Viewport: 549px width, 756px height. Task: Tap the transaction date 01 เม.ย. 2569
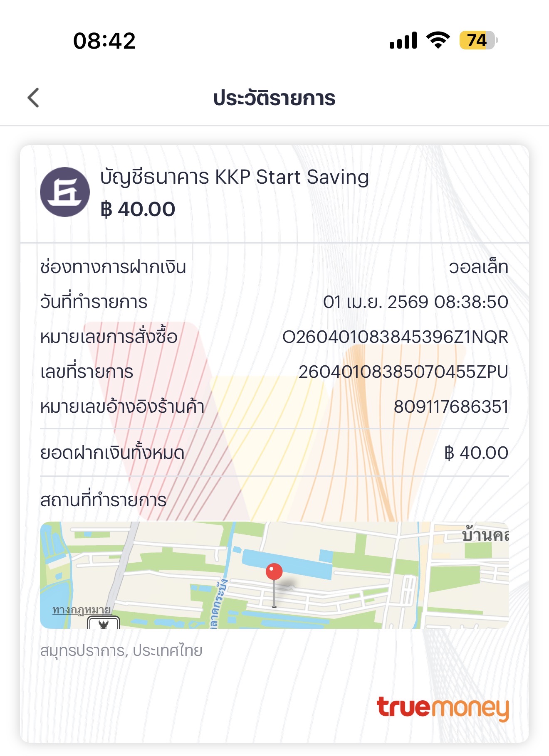(x=376, y=302)
